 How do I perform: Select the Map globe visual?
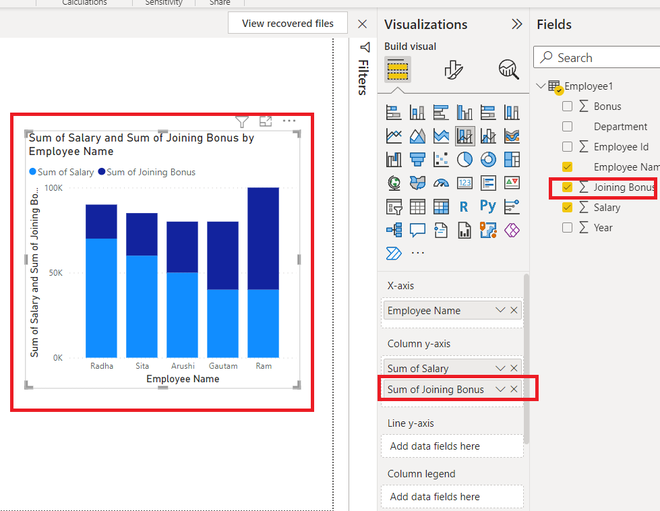point(394,184)
